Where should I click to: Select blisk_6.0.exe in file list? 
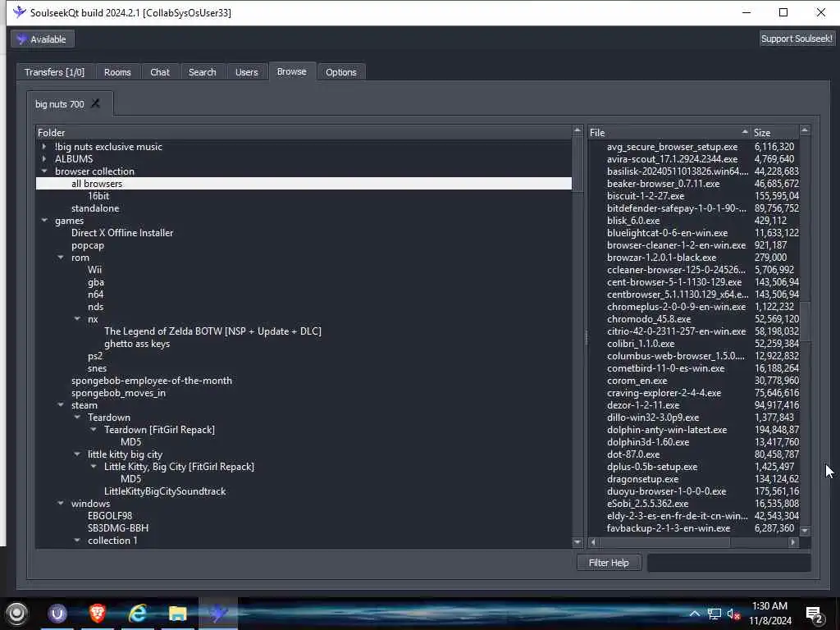(x=633, y=220)
